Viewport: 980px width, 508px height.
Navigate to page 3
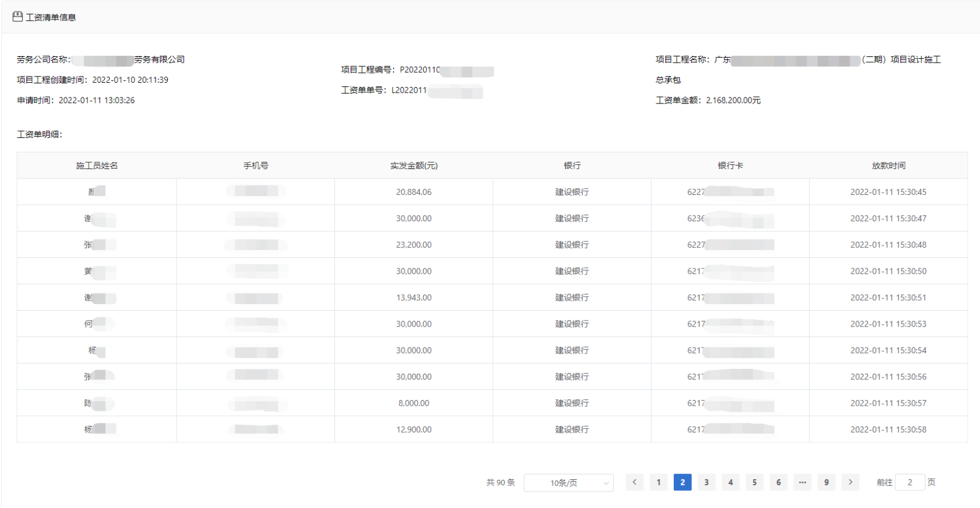click(706, 482)
